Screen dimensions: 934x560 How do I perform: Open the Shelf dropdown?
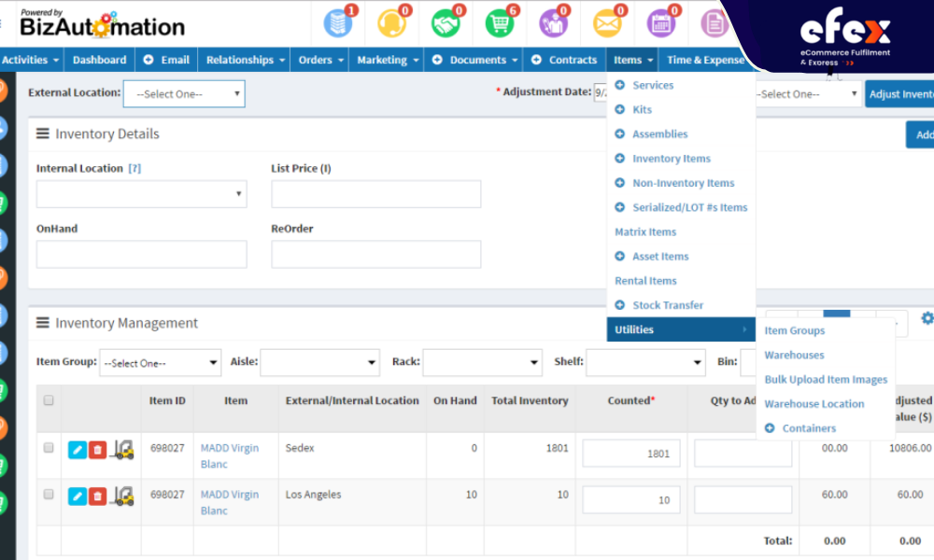[645, 362]
